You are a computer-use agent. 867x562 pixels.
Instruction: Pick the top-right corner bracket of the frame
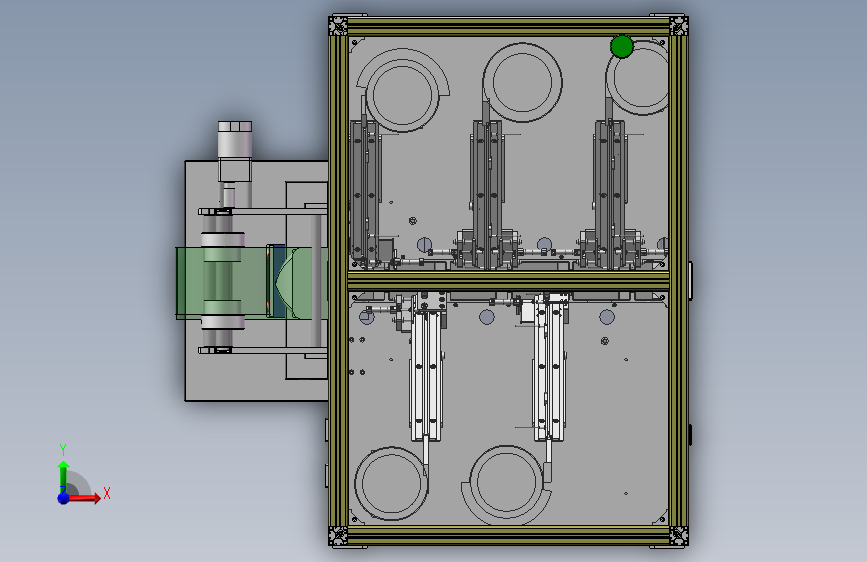click(x=678, y=26)
